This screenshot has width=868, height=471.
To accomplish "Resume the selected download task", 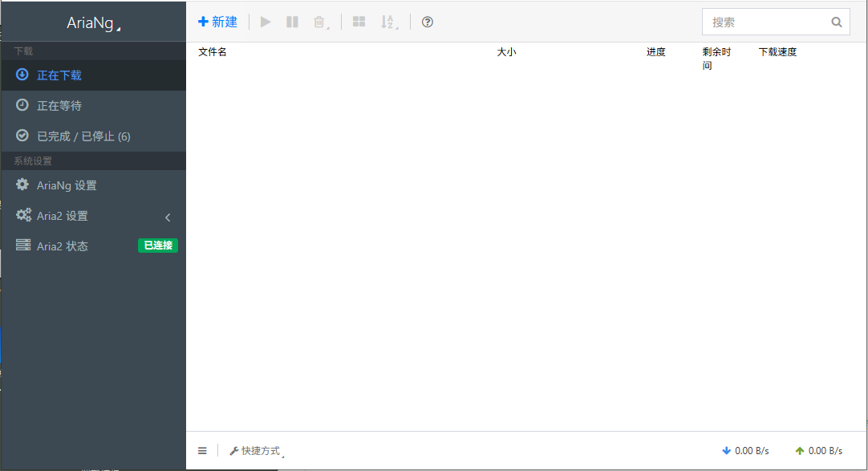I will (266, 22).
